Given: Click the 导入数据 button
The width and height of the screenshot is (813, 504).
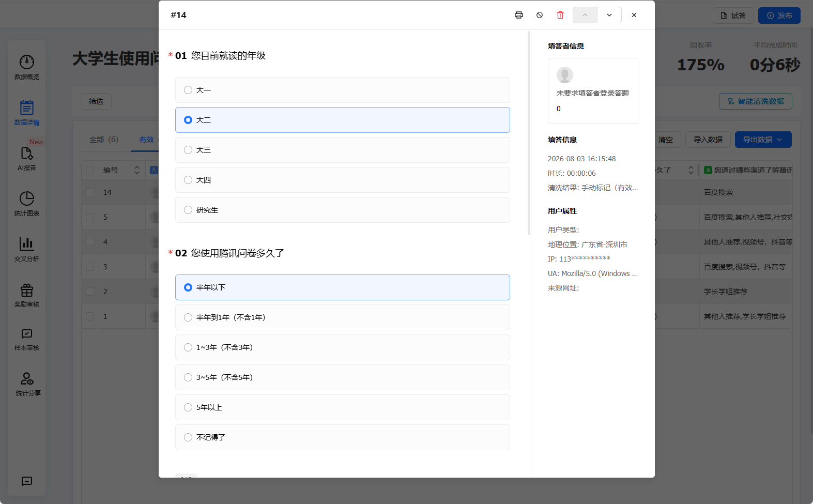Looking at the screenshot, I should [x=708, y=140].
